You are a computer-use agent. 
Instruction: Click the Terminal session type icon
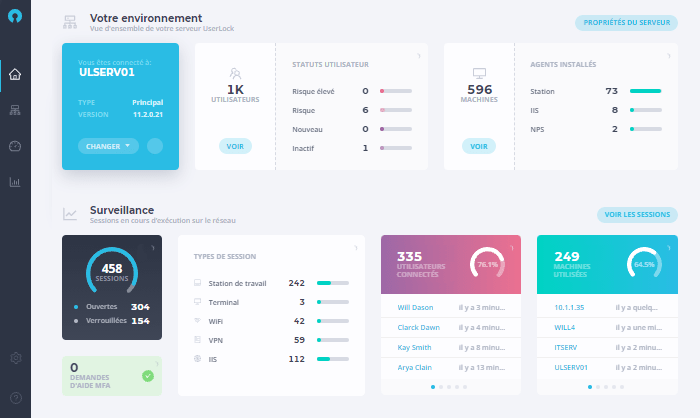coord(197,302)
